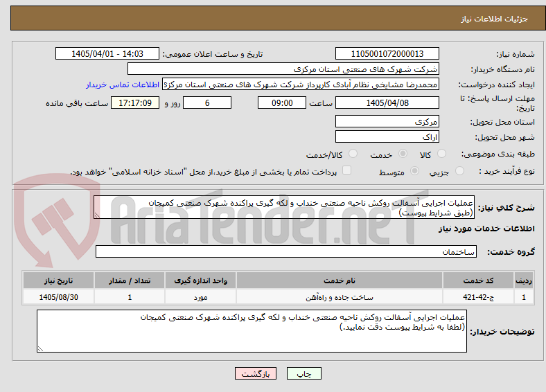
Task: Click the جزئیات اطلاعات نیاز page title
Action: [495, 19]
